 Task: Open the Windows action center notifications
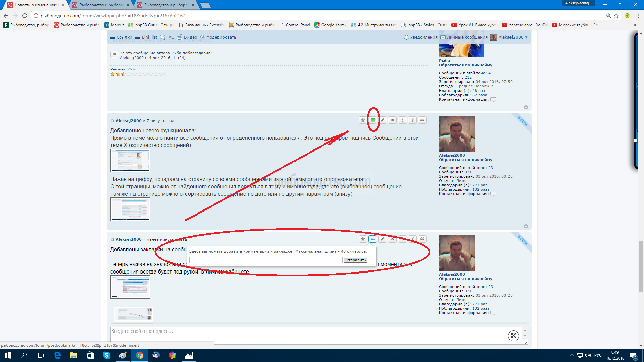tap(634, 356)
